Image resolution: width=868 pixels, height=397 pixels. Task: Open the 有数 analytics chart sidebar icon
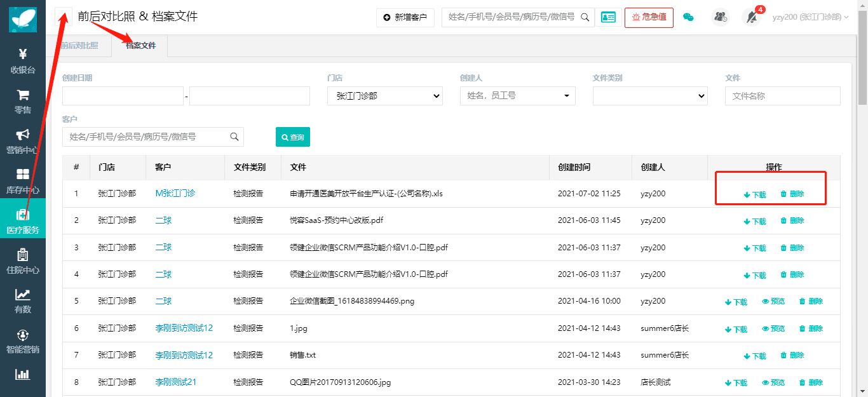click(23, 301)
